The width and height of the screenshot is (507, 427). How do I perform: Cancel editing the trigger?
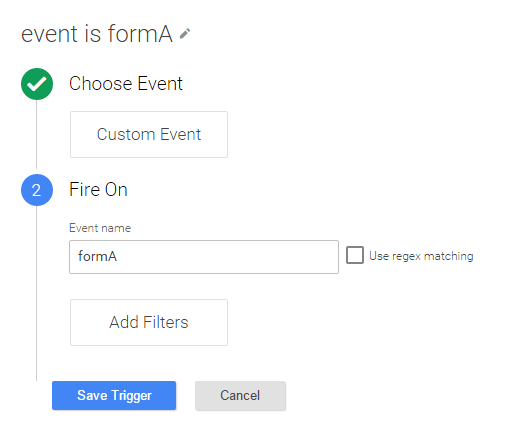pos(240,395)
